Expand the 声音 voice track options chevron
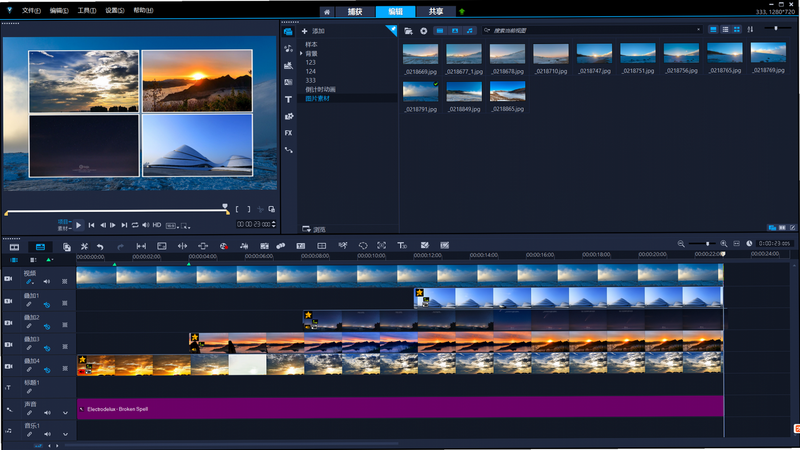Viewport: 800px width, 450px height. click(65, 413)
